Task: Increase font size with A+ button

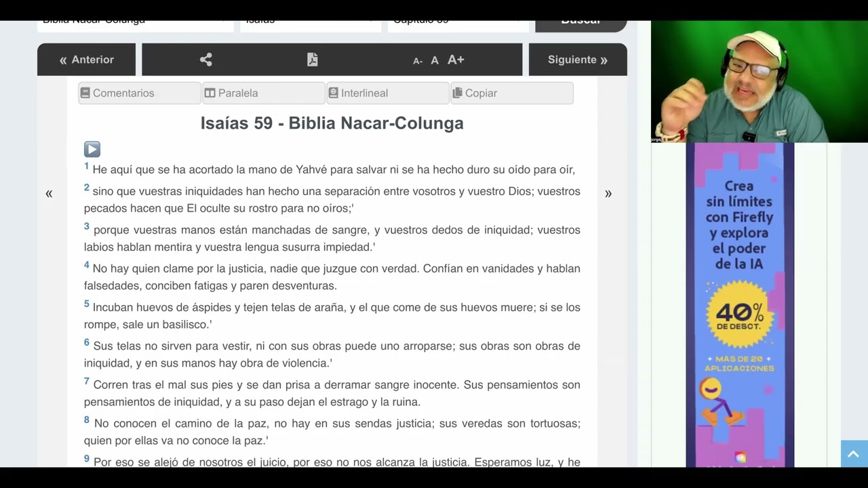Action: pyautogui.click(x=456, y=60)
